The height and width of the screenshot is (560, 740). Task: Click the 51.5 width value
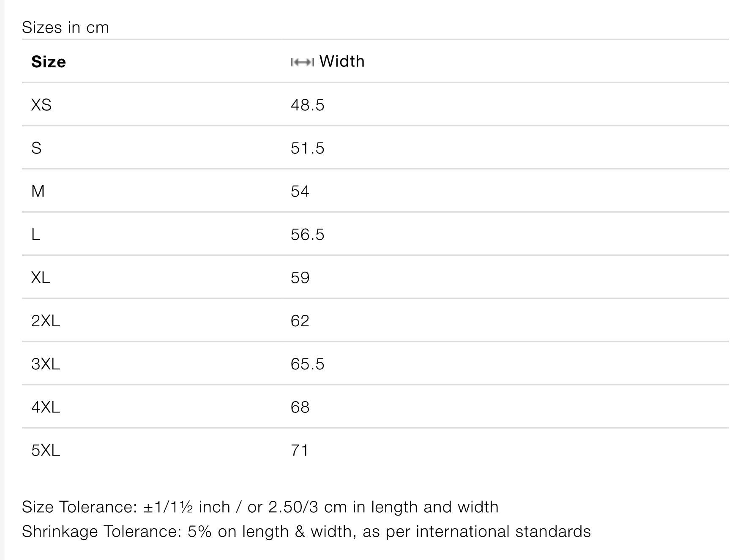[x=307, y=148]
